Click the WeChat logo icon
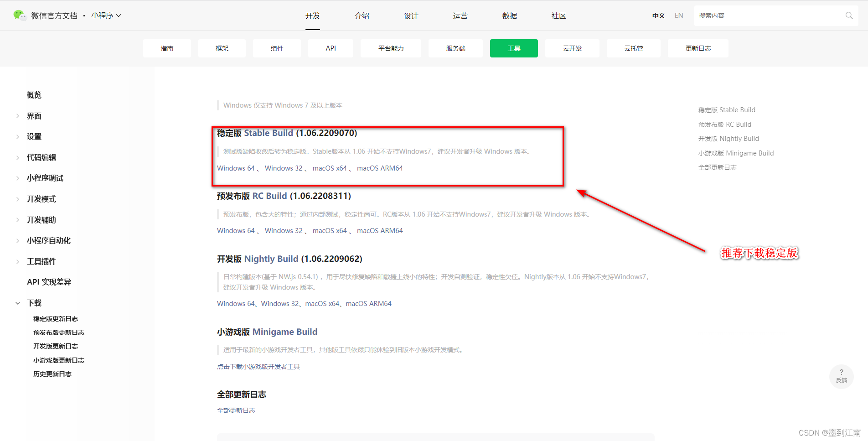Viewport: 868px width, 441px height. pyautogui.click(x=20, y=15)
